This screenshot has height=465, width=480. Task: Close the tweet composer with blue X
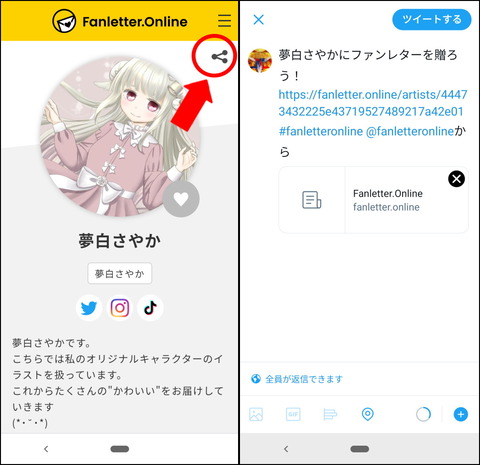(x=259, y=20)
